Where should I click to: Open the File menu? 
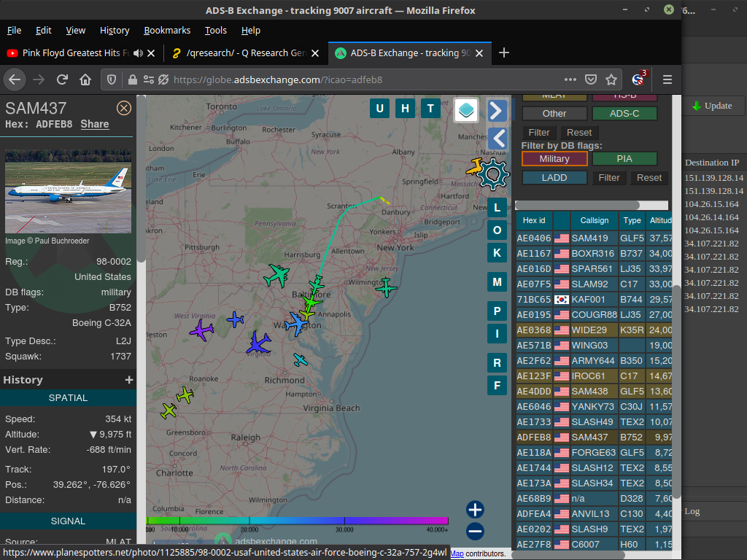tap(15, 31)
